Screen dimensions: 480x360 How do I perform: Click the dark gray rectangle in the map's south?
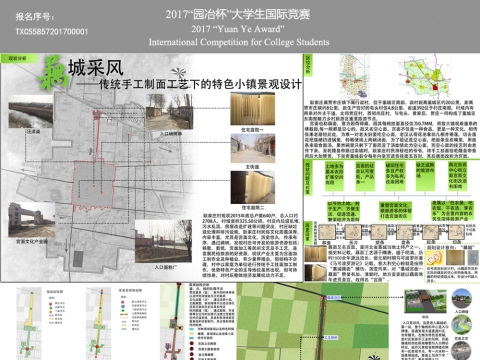[78, 259]
